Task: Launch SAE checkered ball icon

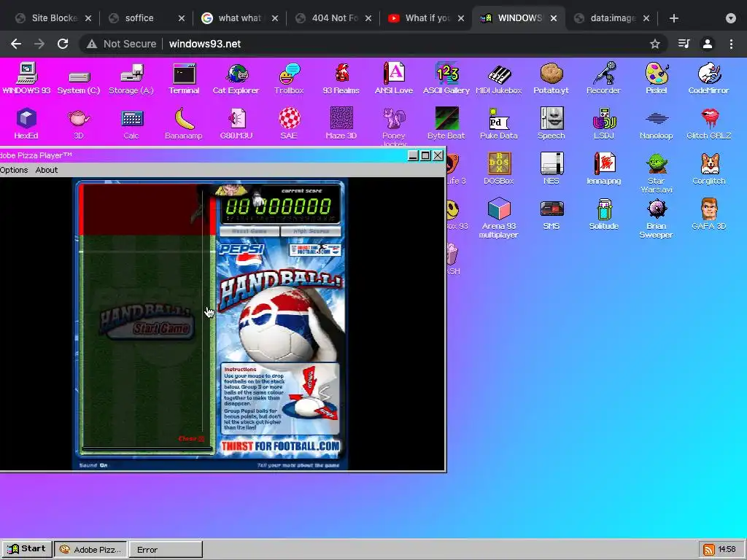Action: (x=289, y=124)
